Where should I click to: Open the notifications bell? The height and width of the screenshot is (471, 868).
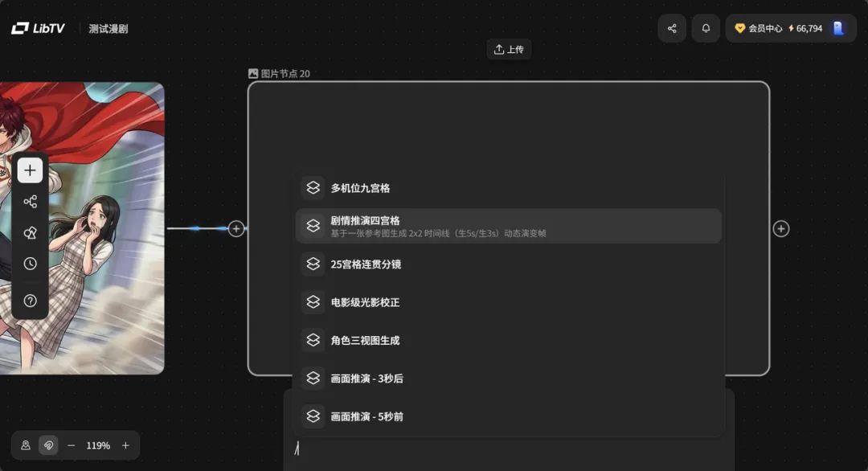tap(706, 28)
